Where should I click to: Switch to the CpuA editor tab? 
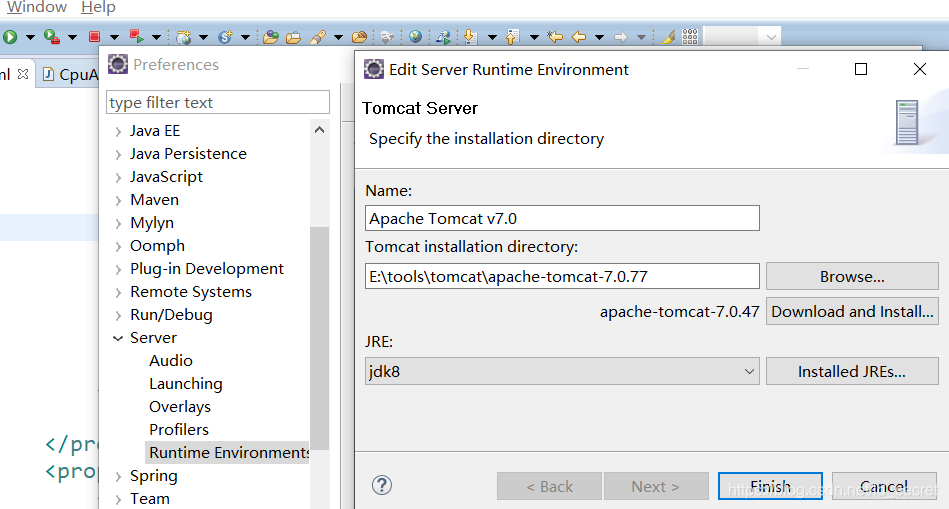click(x=70, y=74)
